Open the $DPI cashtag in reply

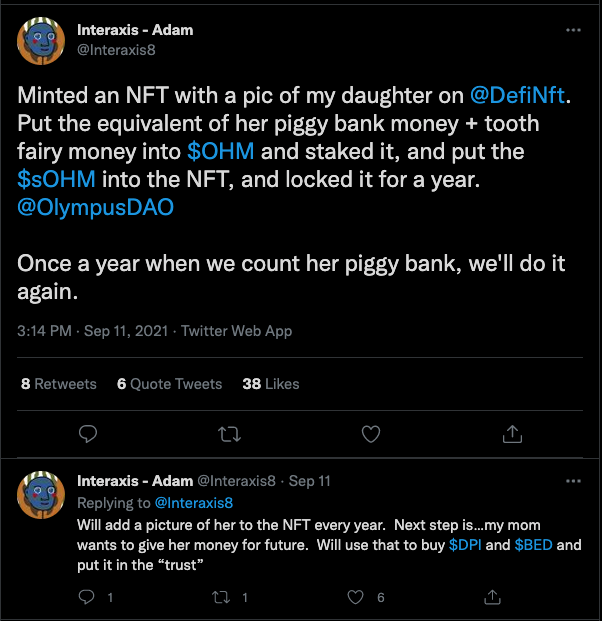pyautogui.click(x=465, y=545)
